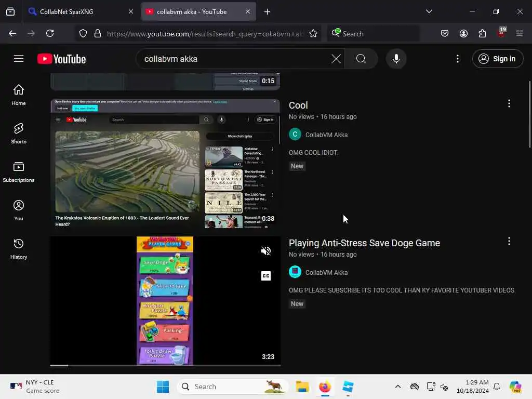Image resolution: width=532 pixels, height=399 pixels.
Task: Open the NYY - CLE game score widget
Action: coord(35,387)
